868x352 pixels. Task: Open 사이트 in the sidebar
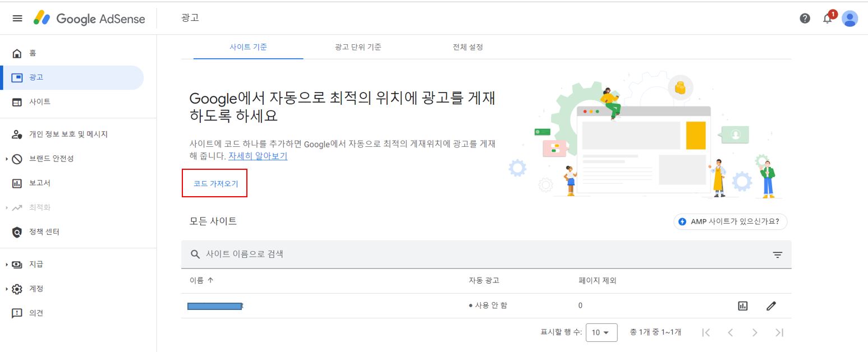[72, 102]
